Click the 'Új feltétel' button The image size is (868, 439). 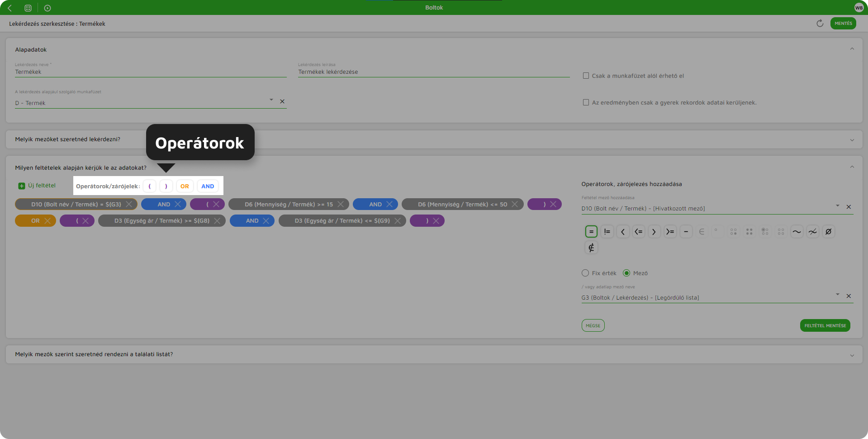37,186
